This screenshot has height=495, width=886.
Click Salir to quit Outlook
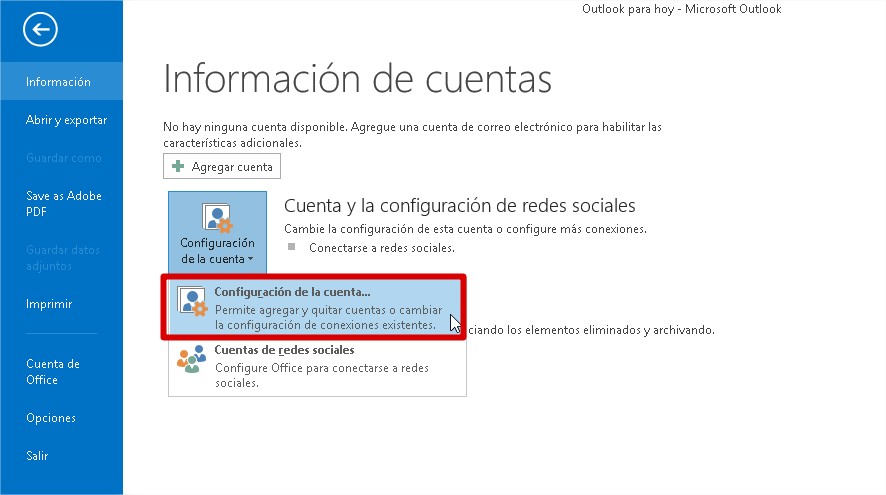pos(37,456)
